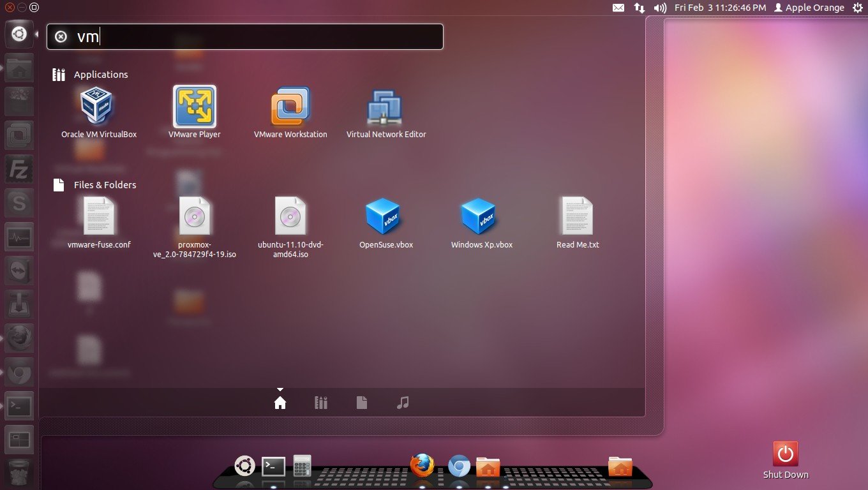Open ubuntu-11.10-dvd-amd64.iso file
The height and width of the screenshot is (490, 868).
(290, 227)
